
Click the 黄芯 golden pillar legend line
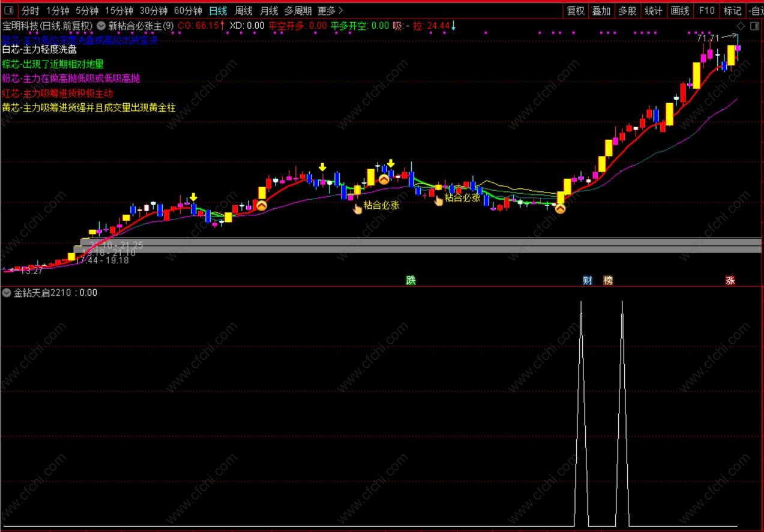coord(89,108)
